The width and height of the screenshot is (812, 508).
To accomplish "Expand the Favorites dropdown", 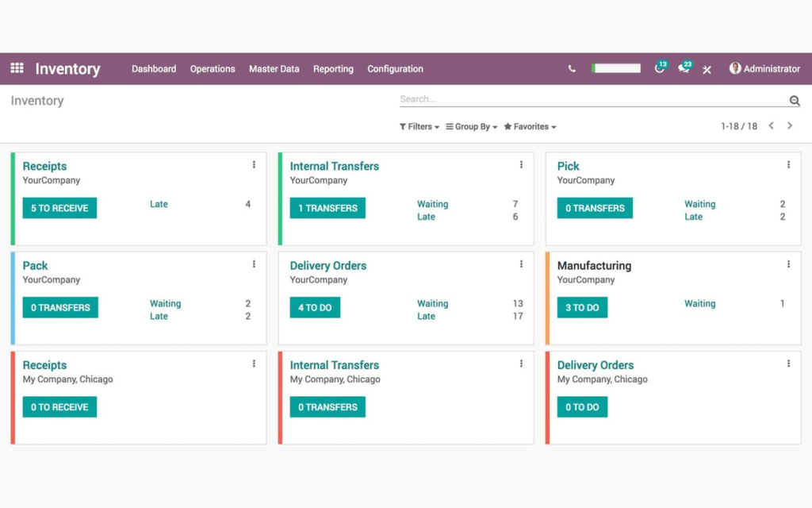I will (530, 126).
